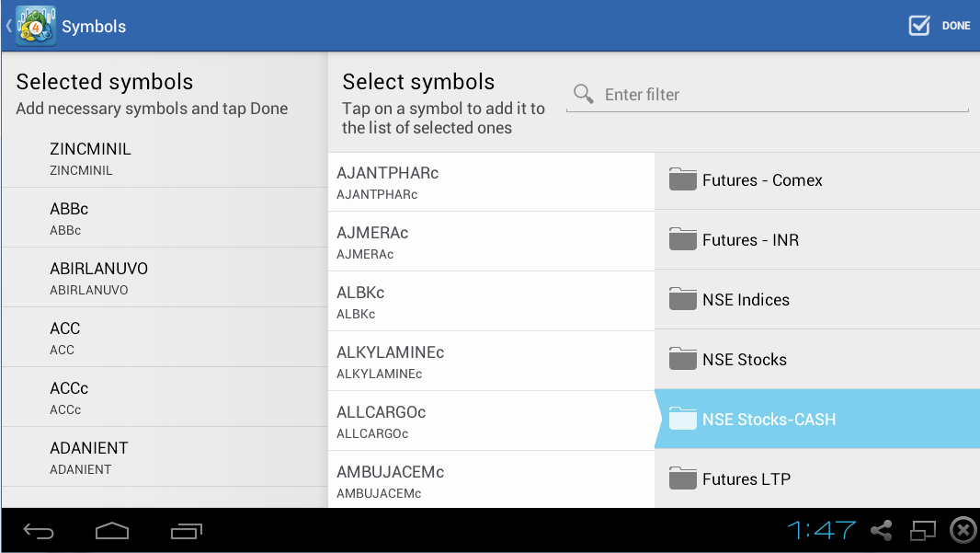Click the search magnifier icon
Viewport: 980px width, 553px height.
tap(583, 94)
